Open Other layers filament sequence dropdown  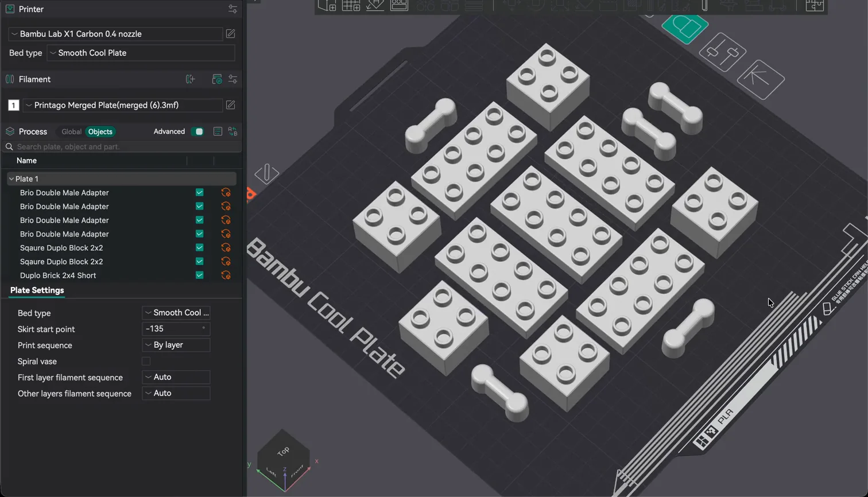coord(176,393)
